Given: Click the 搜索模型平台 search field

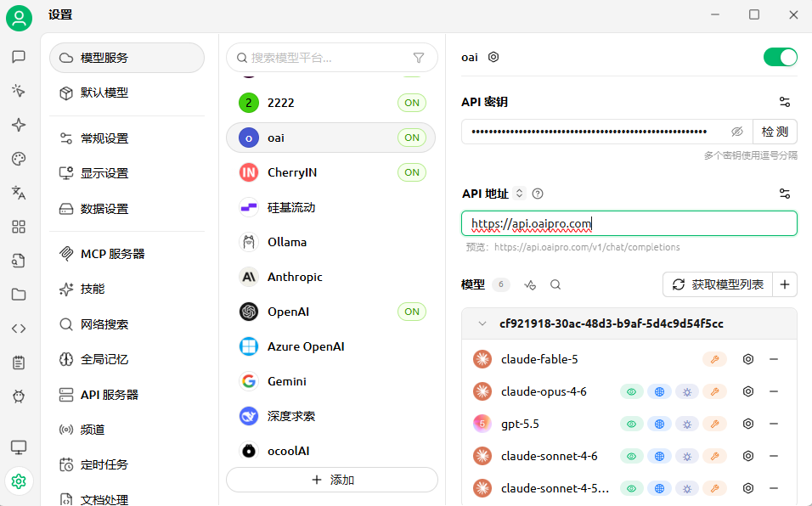Looking at the screenshot, I should tap(332, 58).
